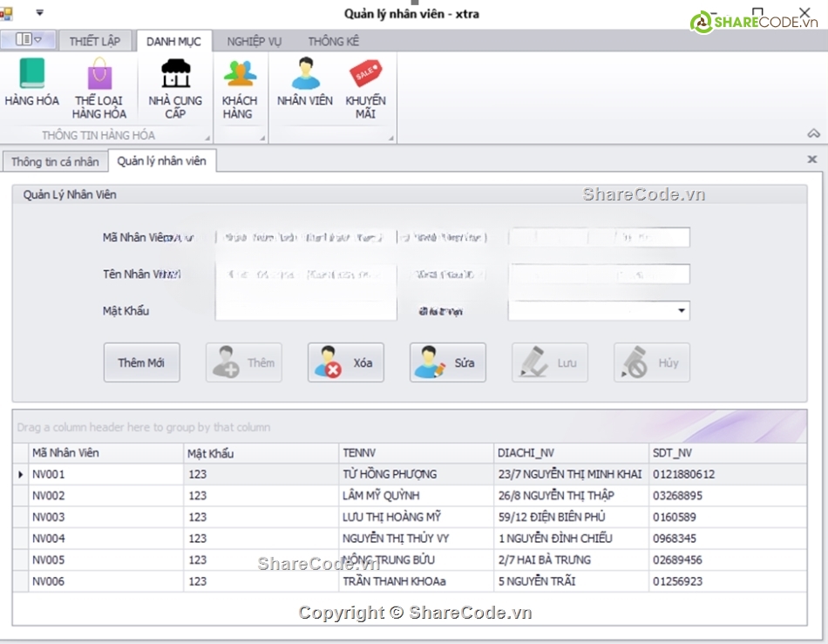The image size is (828, 644).
Task: Select the NV003 cell
Action: (105, 517)
